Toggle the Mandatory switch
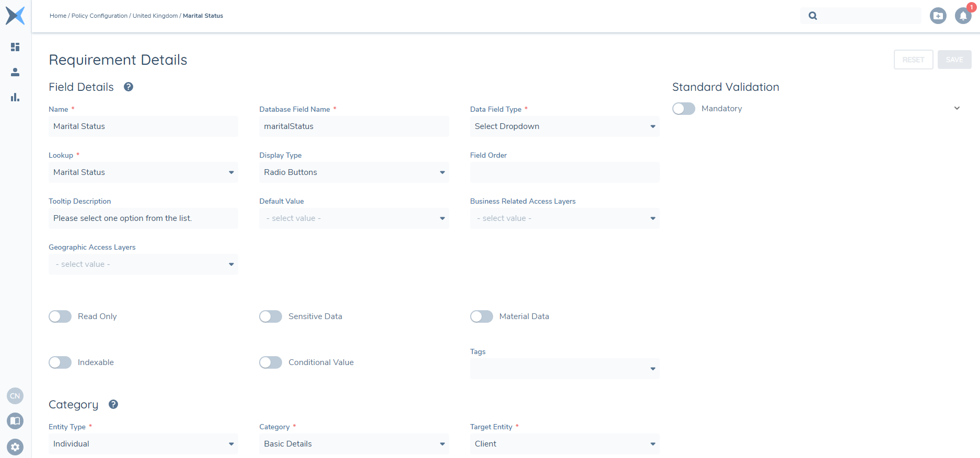 tap(684, 109)
